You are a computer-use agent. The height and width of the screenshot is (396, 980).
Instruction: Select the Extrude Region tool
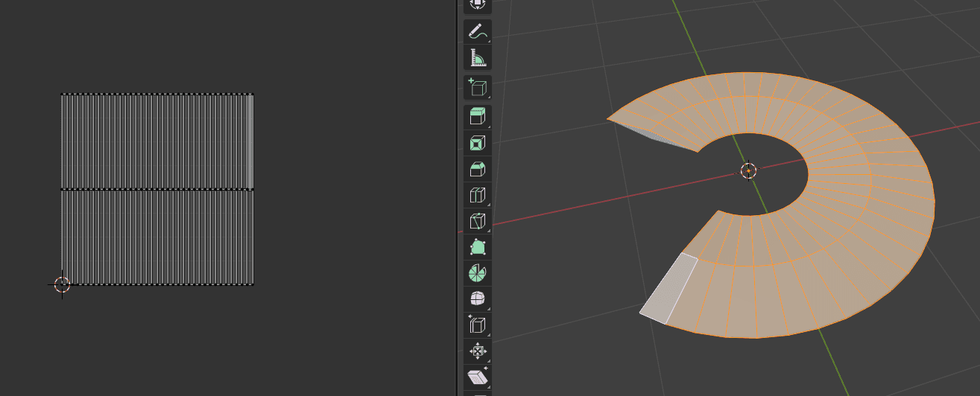point(478,116)
